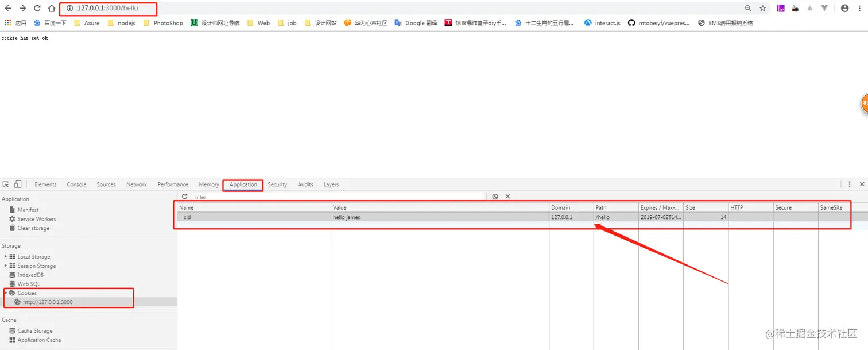Sort cookies by Size column header
The image size is (868, 350).
706,207
